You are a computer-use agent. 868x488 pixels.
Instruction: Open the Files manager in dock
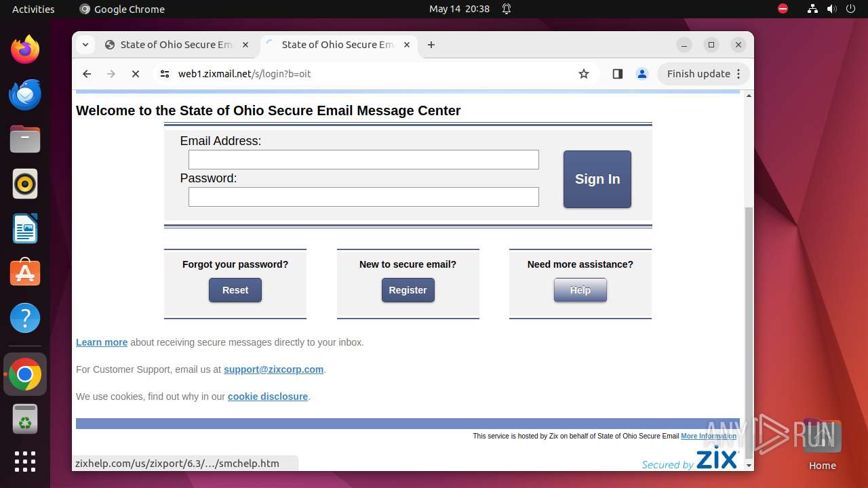coord(25,139)
